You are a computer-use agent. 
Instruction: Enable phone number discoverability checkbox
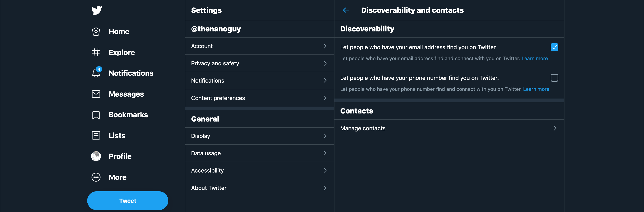pos(554,78)
